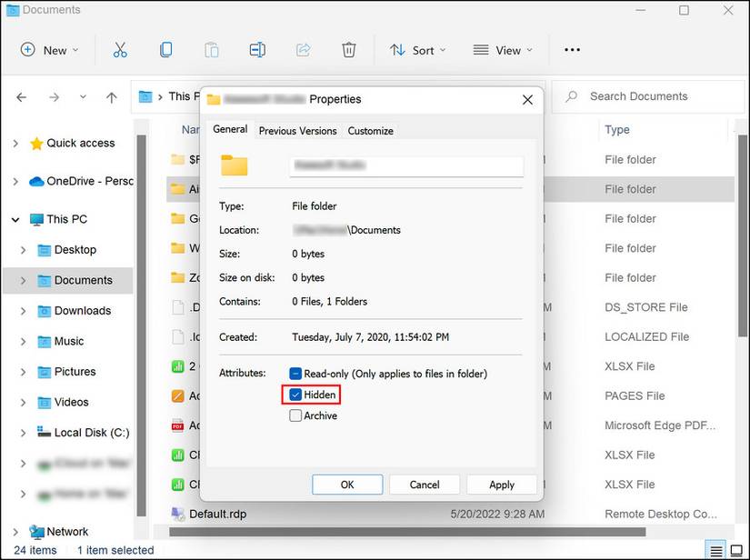Open the See more ellipsis menu

[x=572, y=50]
